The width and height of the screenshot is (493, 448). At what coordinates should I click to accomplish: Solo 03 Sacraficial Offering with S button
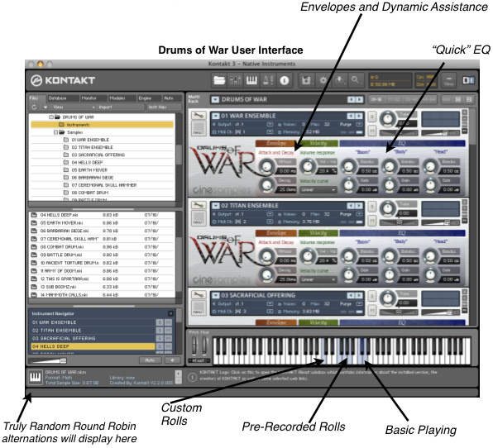click(x=372, y=296)
